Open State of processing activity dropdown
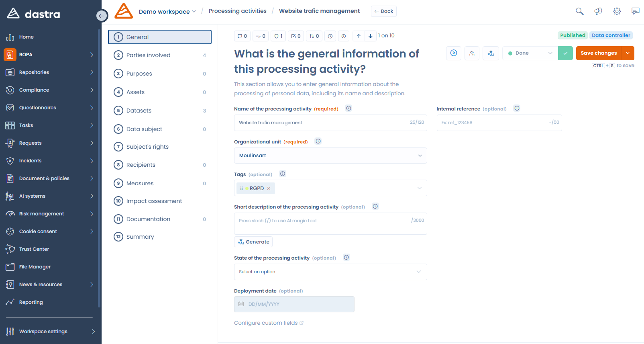The height and width of the screenshot is (344, 644). click(330, 272)
